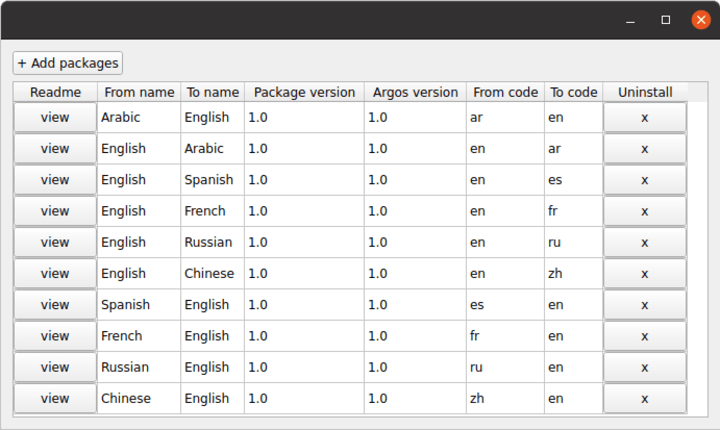Select the 'zh' To code cell

574,274
